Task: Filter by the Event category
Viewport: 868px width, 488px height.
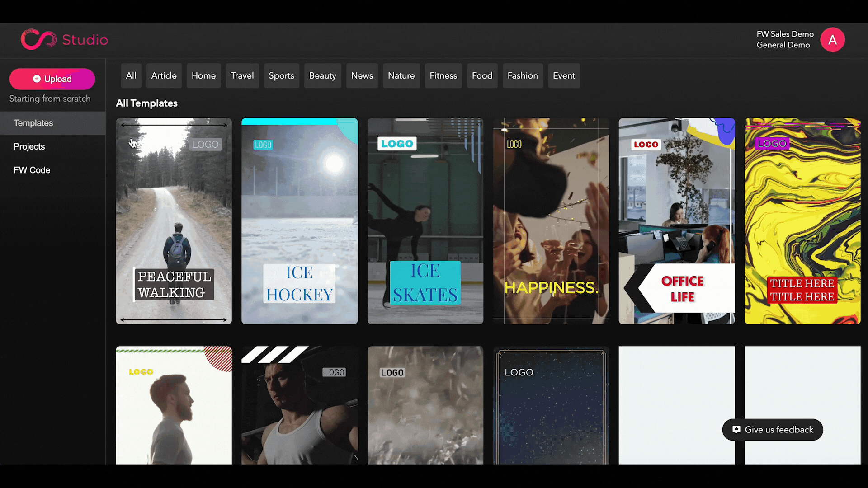Action: (564, 75)
